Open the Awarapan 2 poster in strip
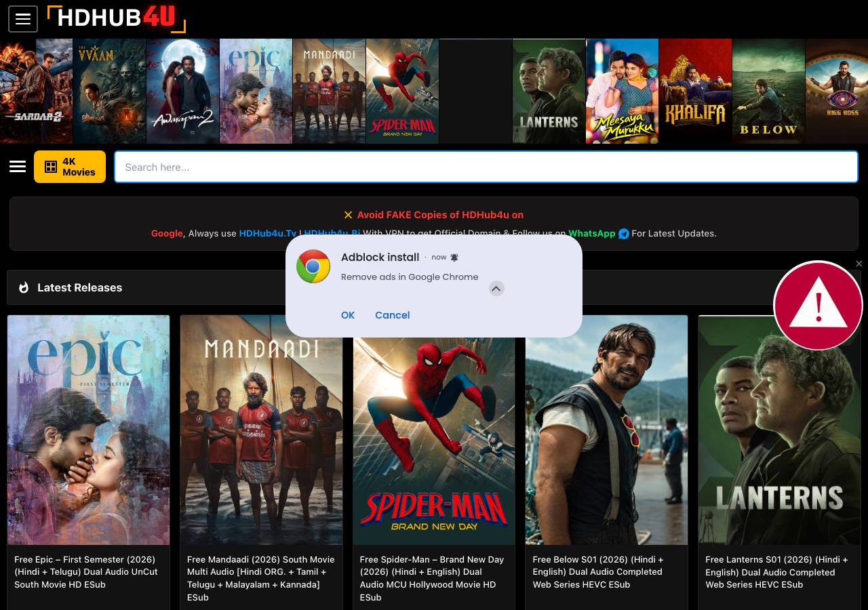 click(182, 91)
